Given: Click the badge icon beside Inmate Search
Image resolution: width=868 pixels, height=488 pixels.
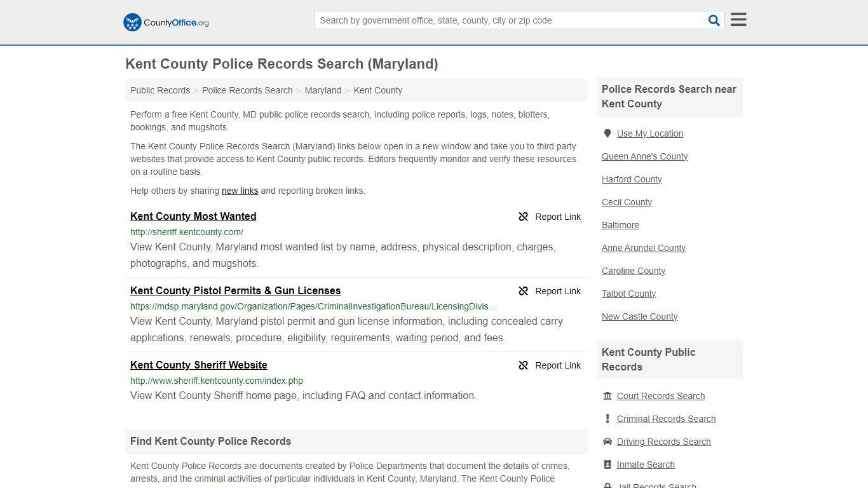Looking at the screenshot, I should click(x=607, y=464).
